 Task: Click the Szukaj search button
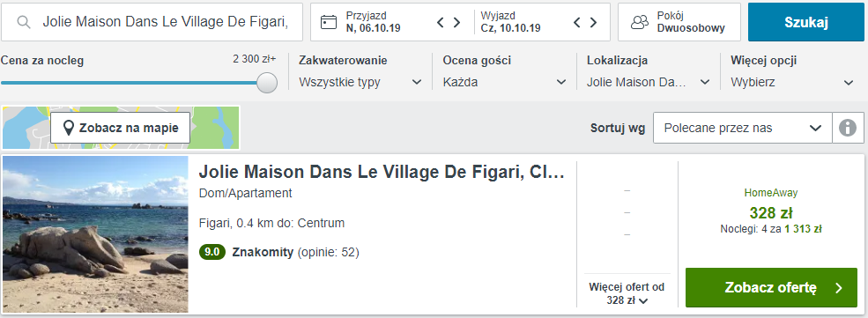806,22
